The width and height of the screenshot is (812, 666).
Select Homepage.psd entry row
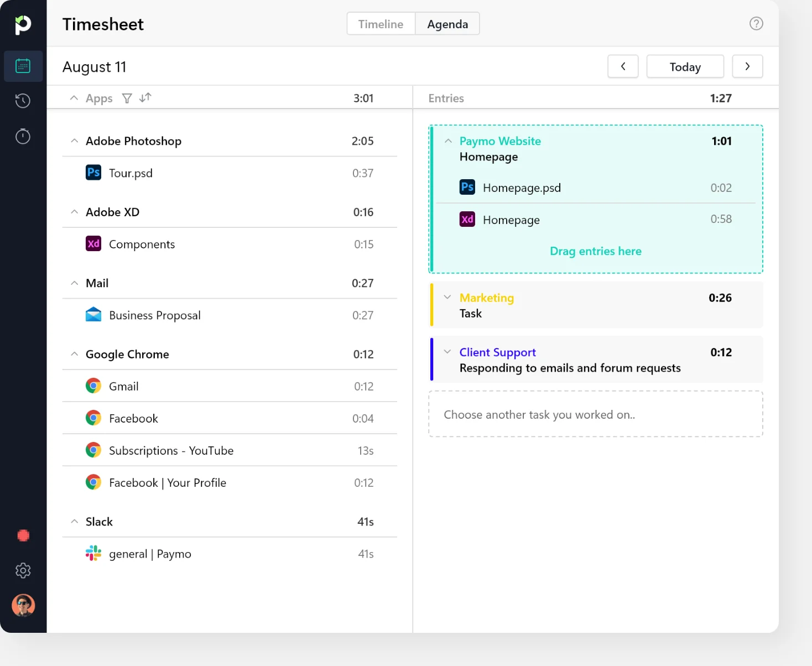coord(596,188)
